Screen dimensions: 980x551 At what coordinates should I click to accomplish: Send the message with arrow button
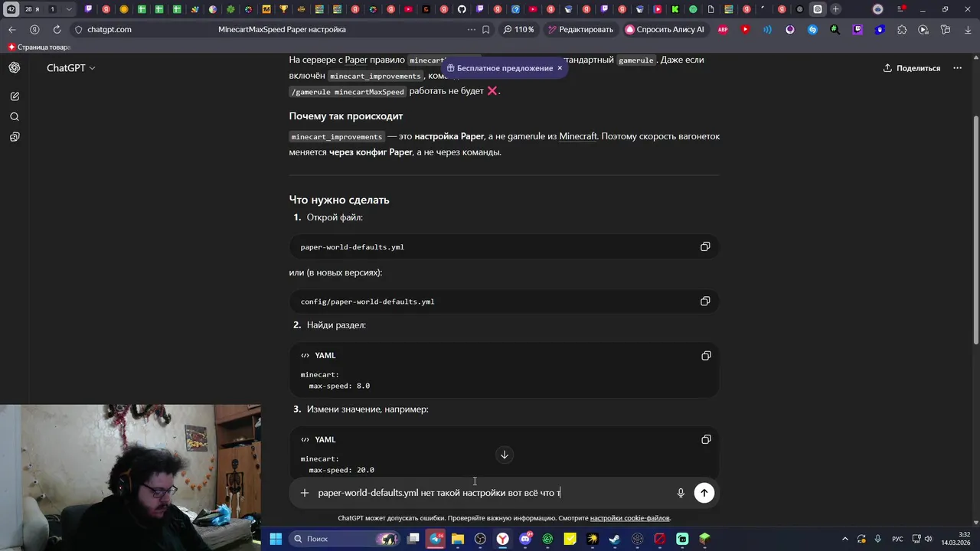[704, 493]
